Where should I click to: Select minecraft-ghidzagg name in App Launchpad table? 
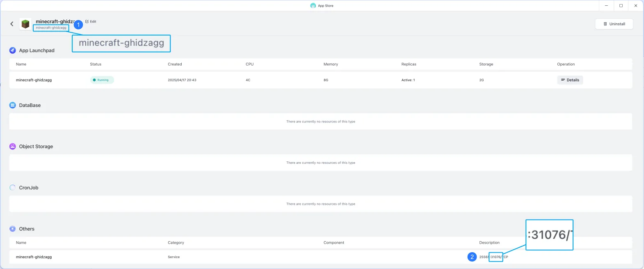(34, 80)
